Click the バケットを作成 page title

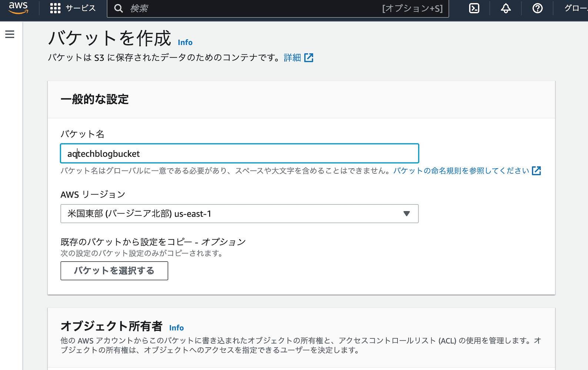[110, 38]
